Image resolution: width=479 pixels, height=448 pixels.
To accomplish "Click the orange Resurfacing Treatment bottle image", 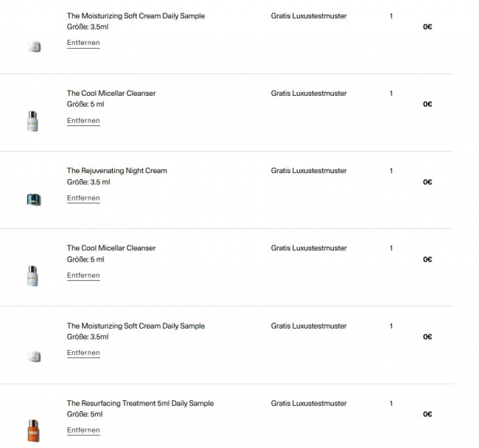I will 32,430.
